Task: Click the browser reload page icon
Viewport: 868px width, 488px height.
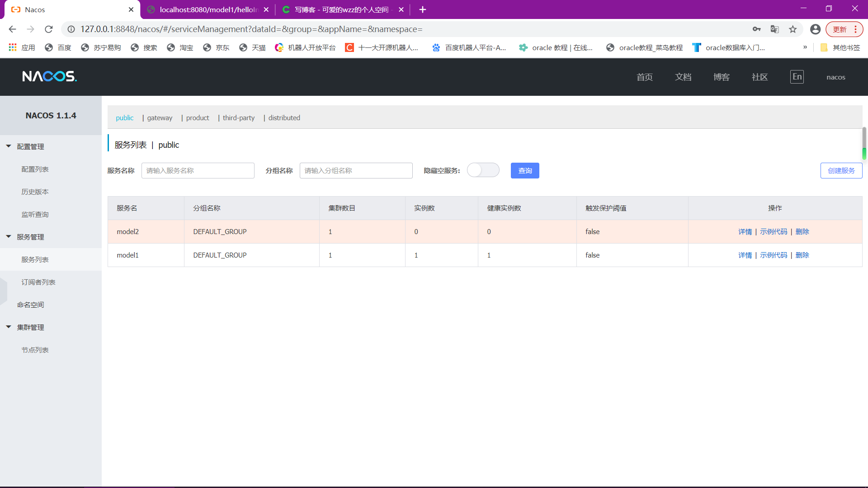Action: click(49, 29)
